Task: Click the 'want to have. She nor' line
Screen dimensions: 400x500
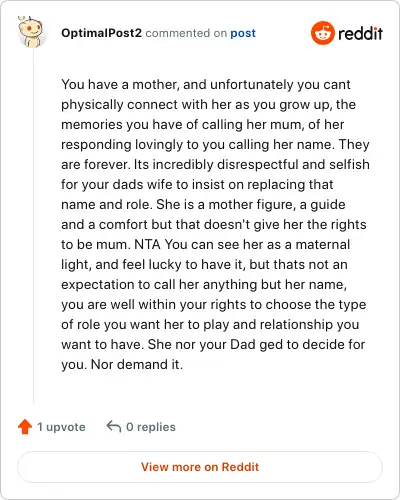Action: (213, 344)
